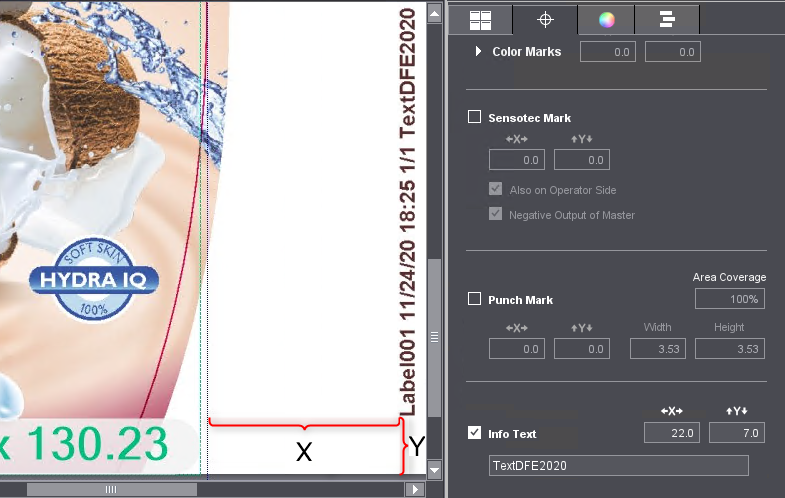Click the Sensotec Mark X offset field
The image size is (785, 498).
[x=516, y=160]
